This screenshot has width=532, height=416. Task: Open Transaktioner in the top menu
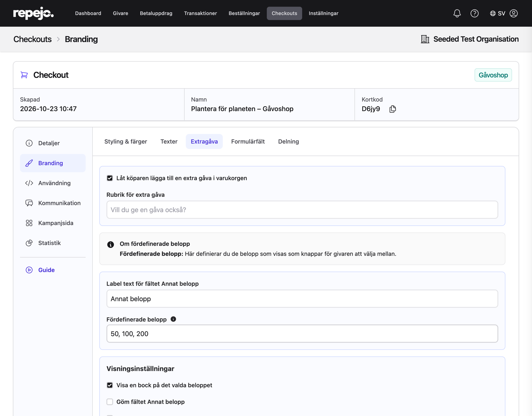point(200,13)
